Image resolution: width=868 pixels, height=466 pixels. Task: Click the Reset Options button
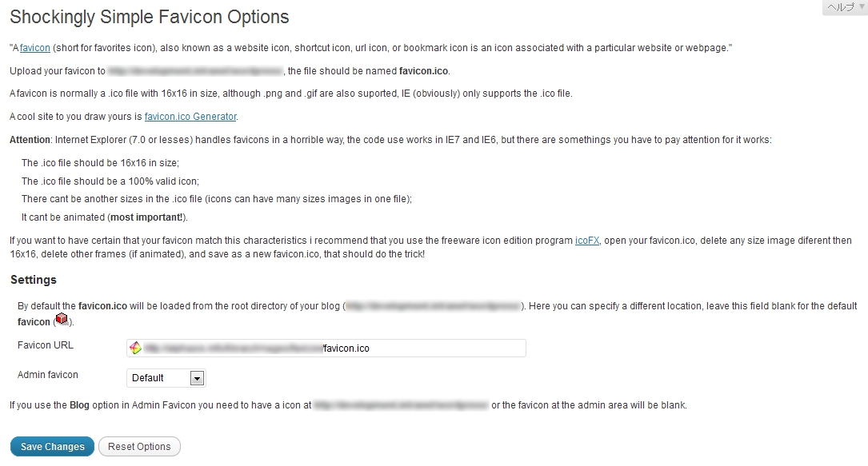[139, 447]
